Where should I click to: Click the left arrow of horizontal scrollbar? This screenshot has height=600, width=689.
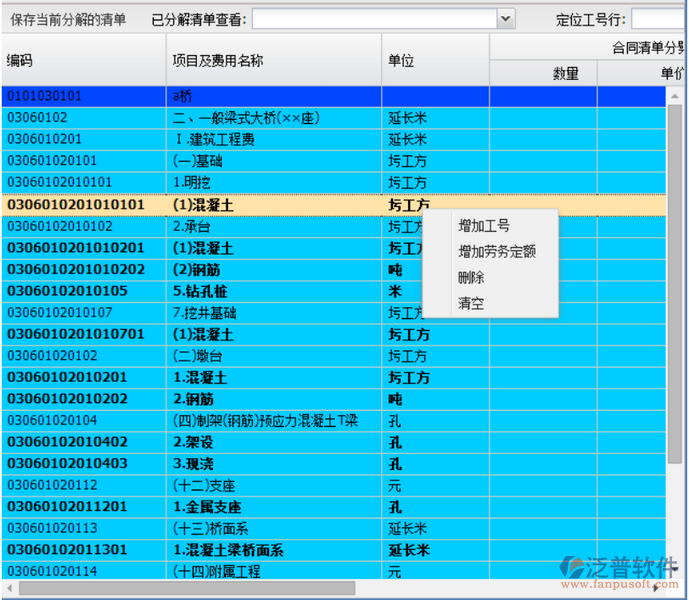tap(8, 589)
